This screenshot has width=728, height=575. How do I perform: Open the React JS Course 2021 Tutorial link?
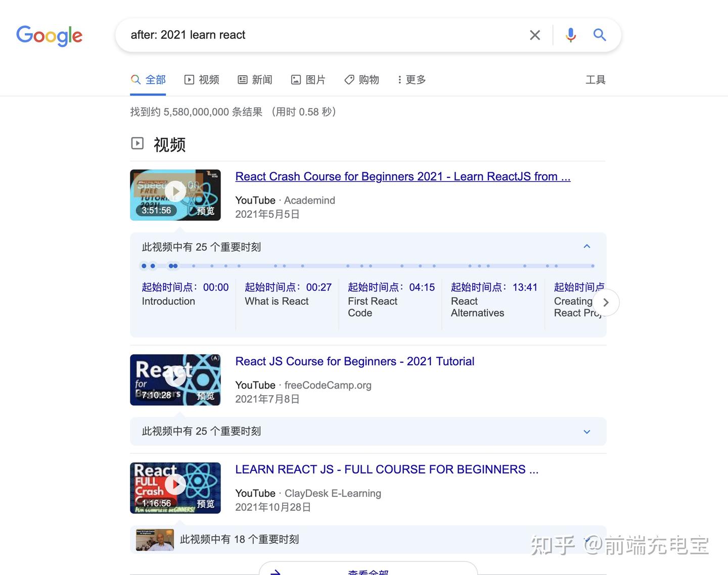tap(354, 361)
